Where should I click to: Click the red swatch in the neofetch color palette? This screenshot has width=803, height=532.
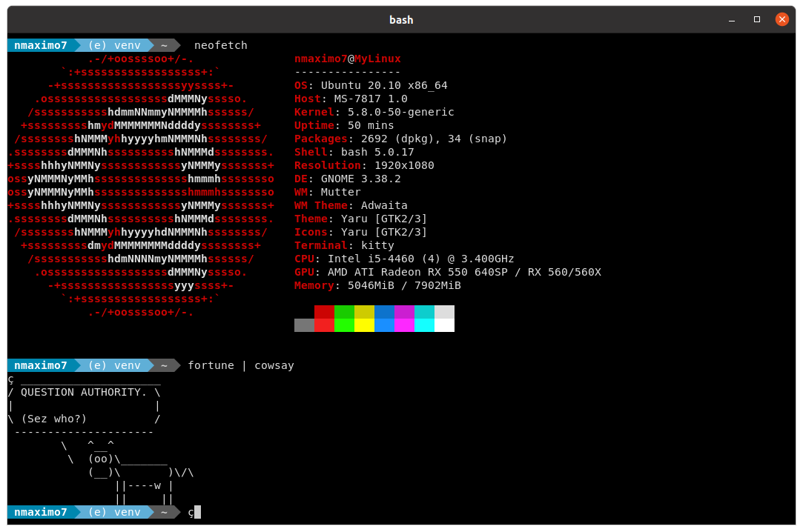(325, 319)
